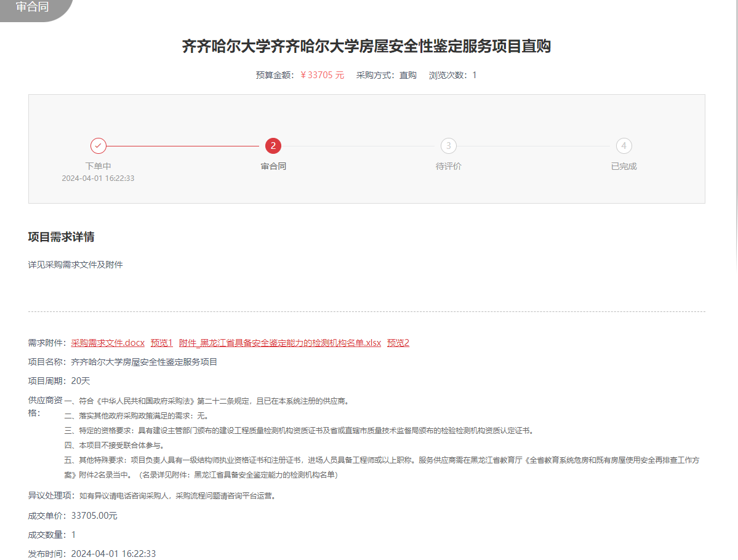The width and height of the screenshot is (738, 560).
Task: Click the page title about 房屋安全性鉴定服务项目直购
Action: (x=366, y=46)
